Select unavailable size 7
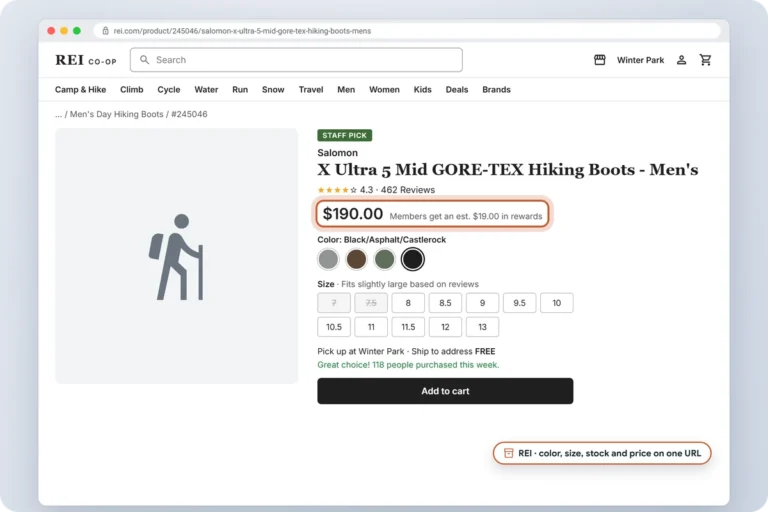This screenshot has width=768, height=512. coord(334,303)
